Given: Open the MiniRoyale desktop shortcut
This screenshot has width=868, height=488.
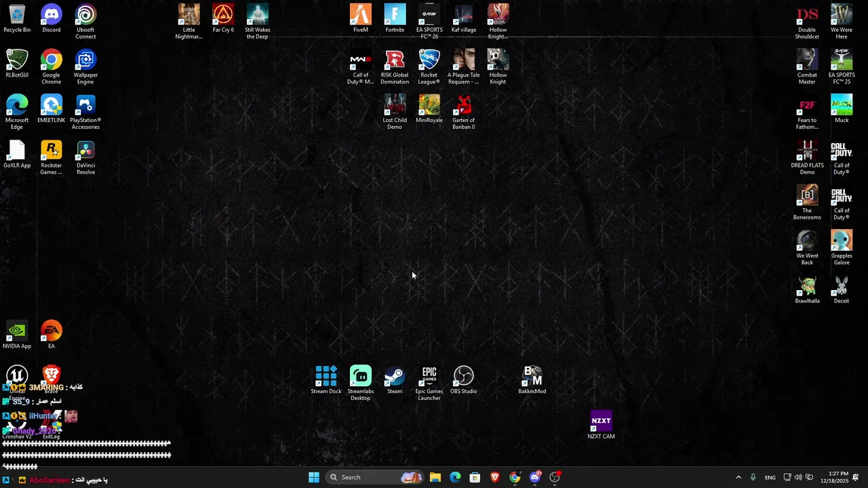Looking at the screenshot, I should coord(429,109).
